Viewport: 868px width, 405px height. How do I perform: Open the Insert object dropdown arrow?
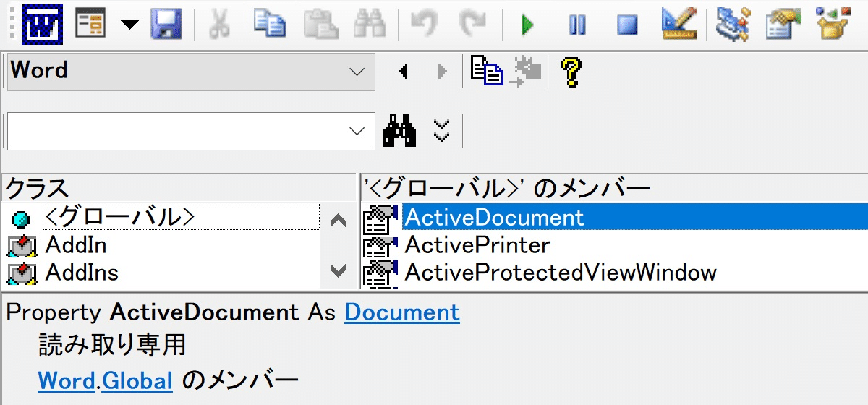tap(129, 25)
